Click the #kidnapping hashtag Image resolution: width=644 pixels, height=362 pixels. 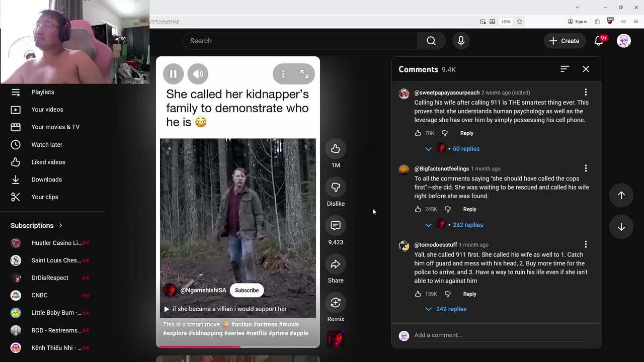coord(205,333)
